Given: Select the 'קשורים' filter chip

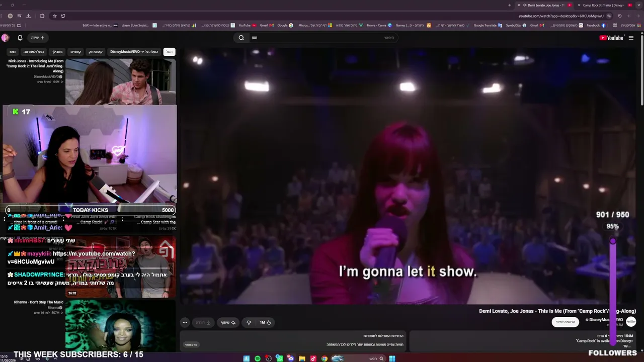Looking at the screenshot, I should [x=75, y=52].
